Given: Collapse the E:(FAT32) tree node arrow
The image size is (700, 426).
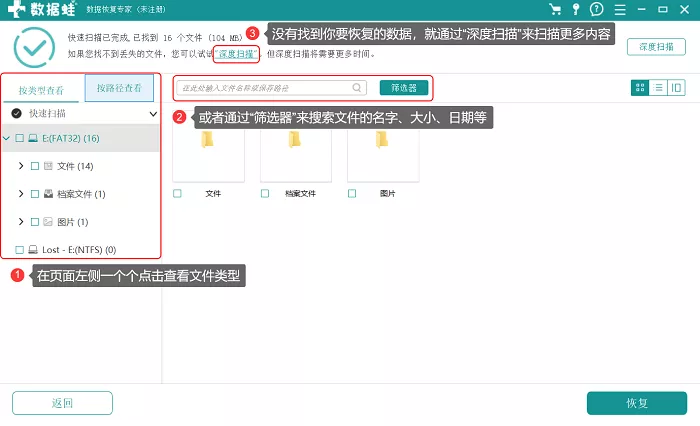Looking at the screenshot, I should [6, 138].
